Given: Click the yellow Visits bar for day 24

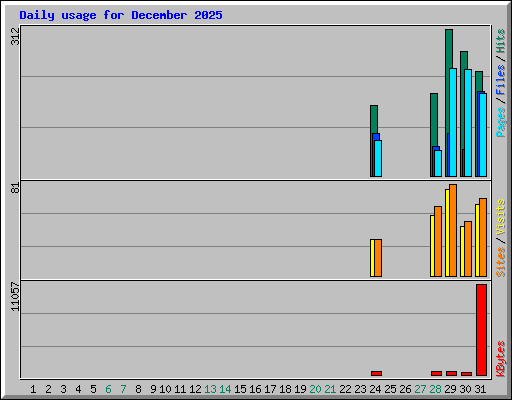Looking at the screenshot, I should [x=372, y=258].
